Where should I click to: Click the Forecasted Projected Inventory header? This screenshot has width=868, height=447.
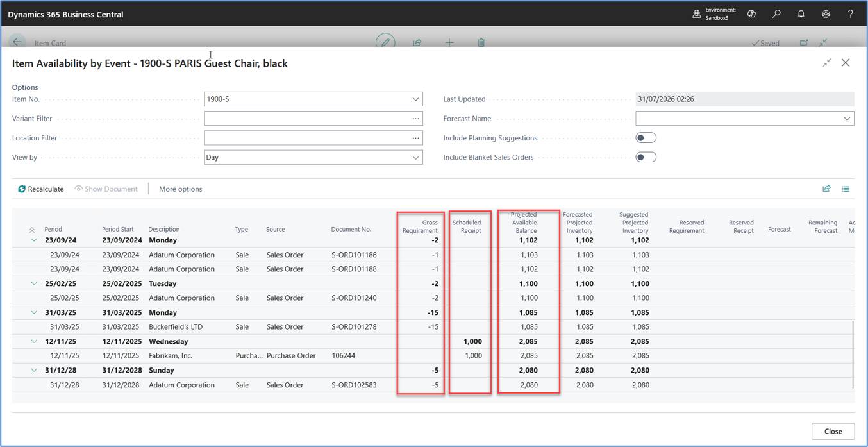coord(578,223)
